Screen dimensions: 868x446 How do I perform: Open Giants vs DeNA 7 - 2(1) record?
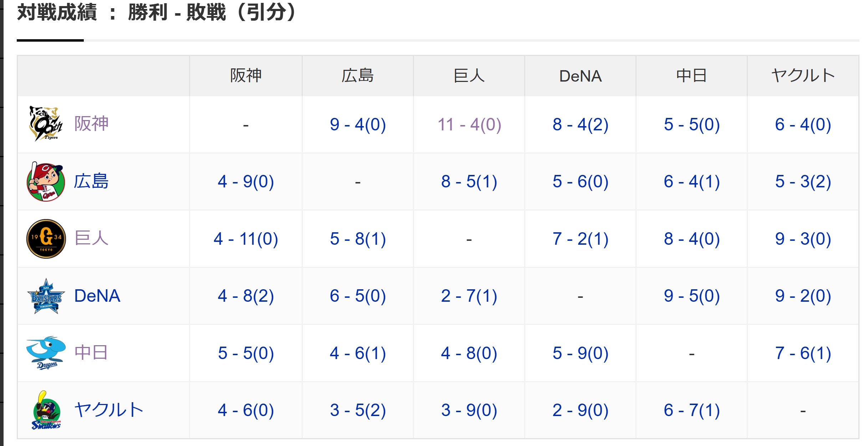pos(581,239)
